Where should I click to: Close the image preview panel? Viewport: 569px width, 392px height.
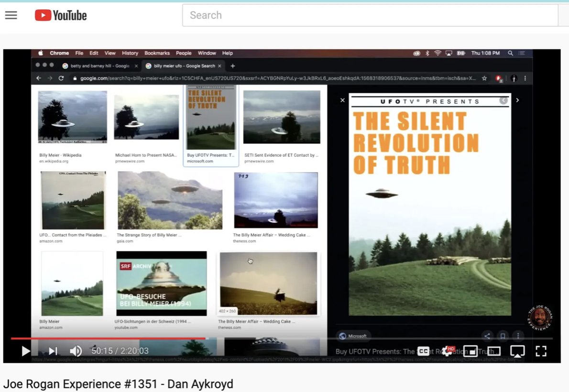click(x=342, y=100)
